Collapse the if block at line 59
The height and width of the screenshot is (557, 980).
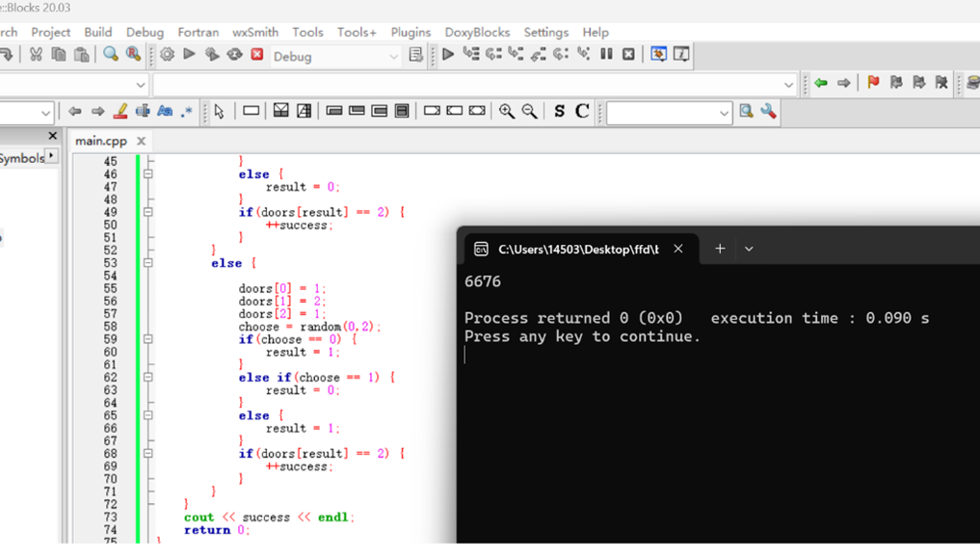coord(148,339)
